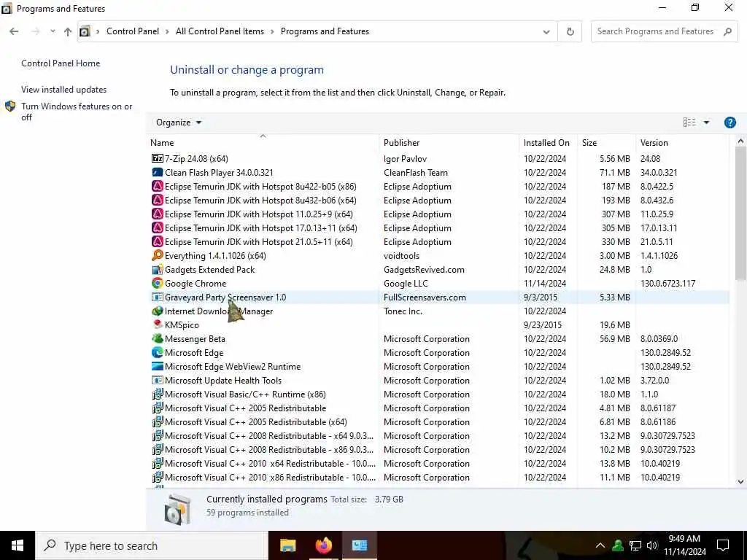The width and height of the screenshot is (747, 560).
Task: Click the change view icon
Action: [x=689, y=122]
